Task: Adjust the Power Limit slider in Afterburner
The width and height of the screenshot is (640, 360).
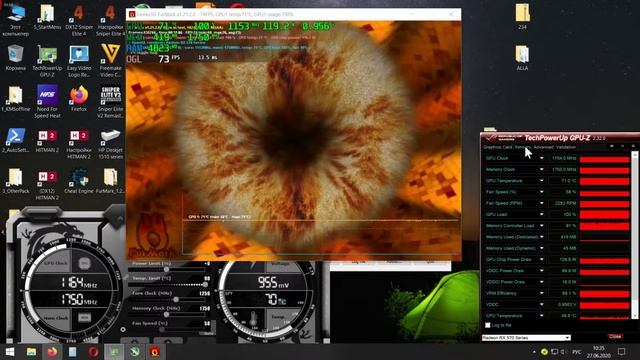Action: click(x=167, y=269)
